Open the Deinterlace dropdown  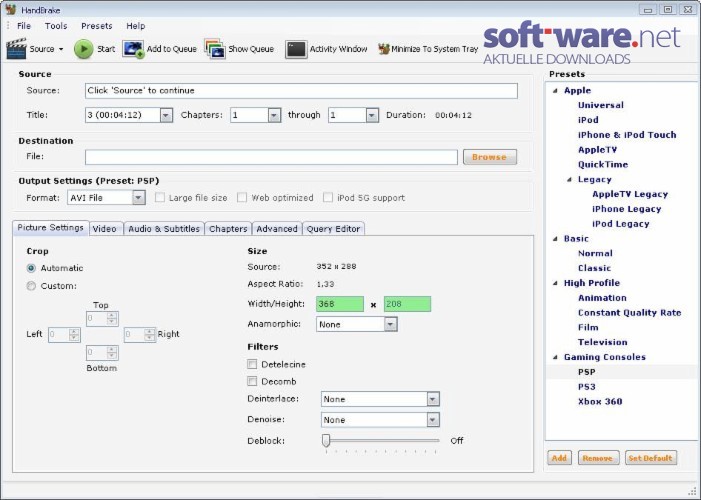(433, 399)
